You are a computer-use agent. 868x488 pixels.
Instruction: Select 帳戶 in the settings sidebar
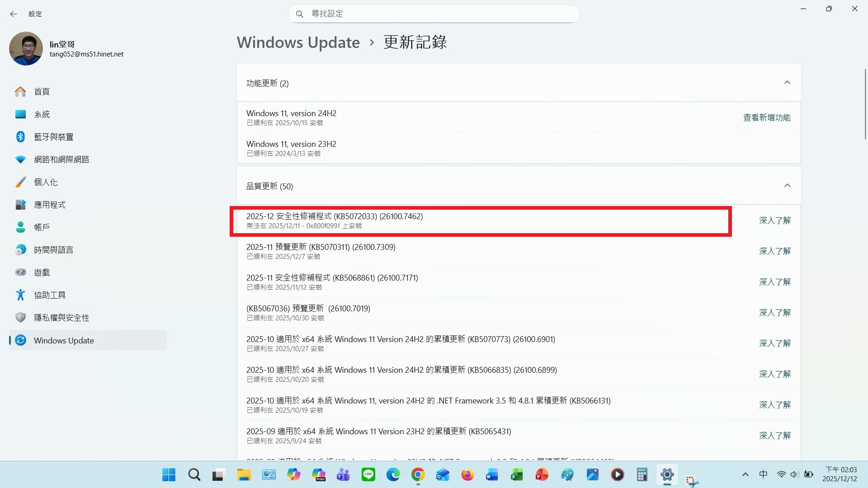pyautogui.click(x=42, y=227)
